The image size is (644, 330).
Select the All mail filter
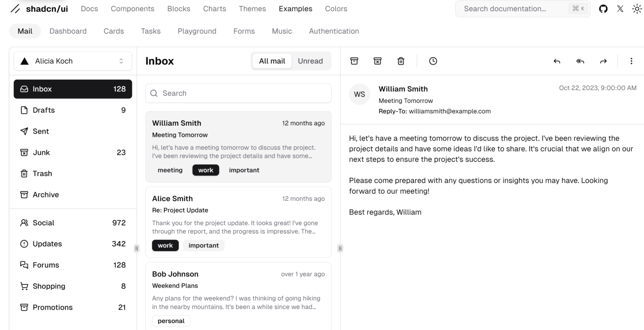pos(272,61)
